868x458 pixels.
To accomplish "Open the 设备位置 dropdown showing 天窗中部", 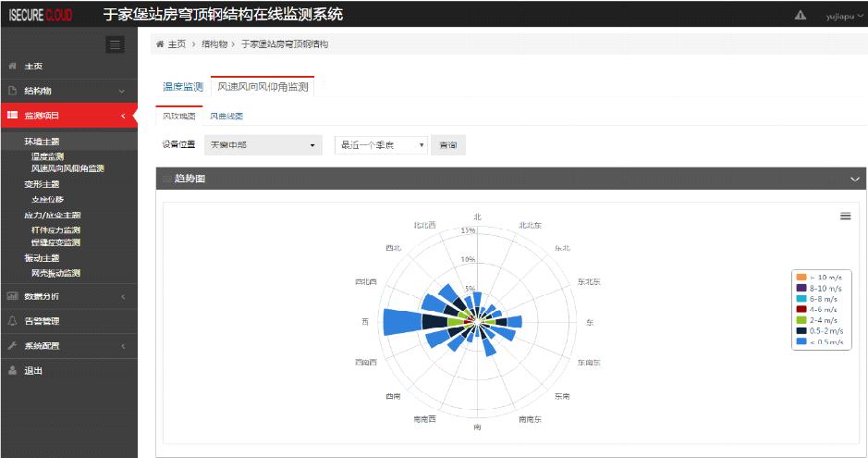I will click(x=263, y=145).
